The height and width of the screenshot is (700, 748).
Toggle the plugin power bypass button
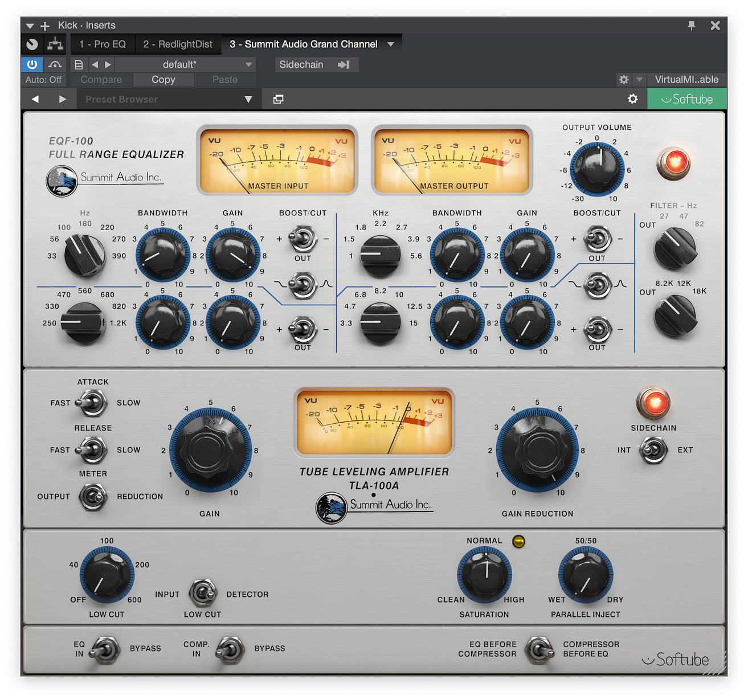point(32,64)
